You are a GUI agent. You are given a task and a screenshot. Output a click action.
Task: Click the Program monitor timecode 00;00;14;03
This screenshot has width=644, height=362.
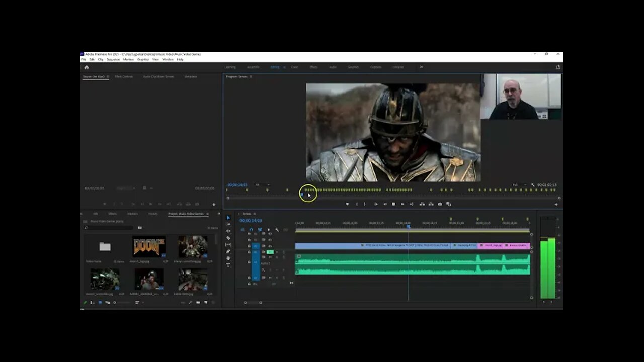(237, 185)
